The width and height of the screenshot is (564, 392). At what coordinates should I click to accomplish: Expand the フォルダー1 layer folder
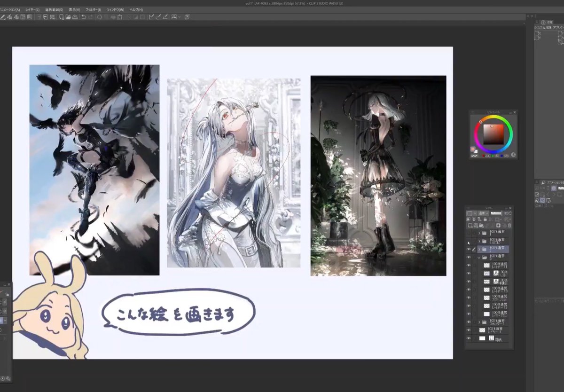click(x=479, y=322)
